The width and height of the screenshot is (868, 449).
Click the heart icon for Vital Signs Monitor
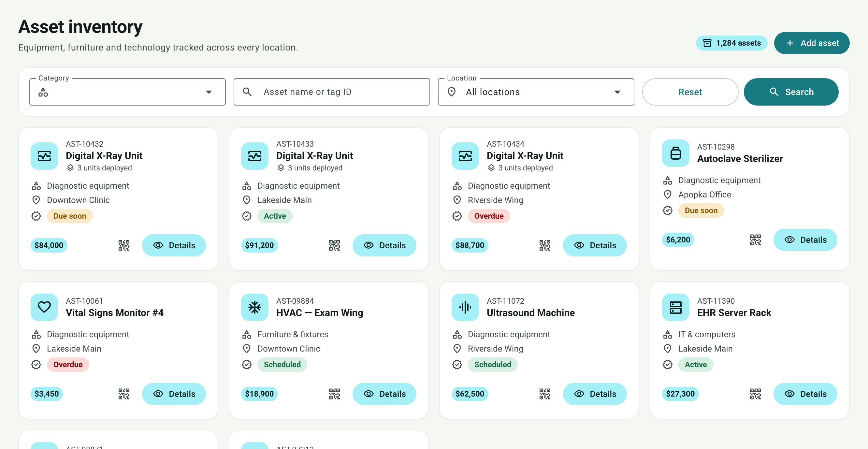pos(44,307)
